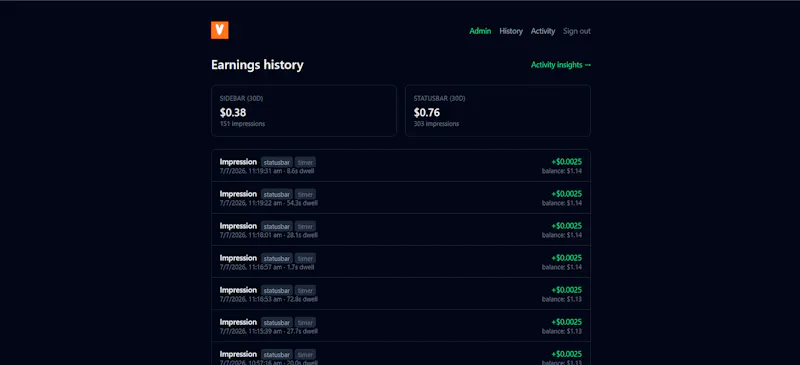Viewport: 800px width, 365px height.
Task: Click balance text in the 11:16:53 am row
Action: click(562, 299)
